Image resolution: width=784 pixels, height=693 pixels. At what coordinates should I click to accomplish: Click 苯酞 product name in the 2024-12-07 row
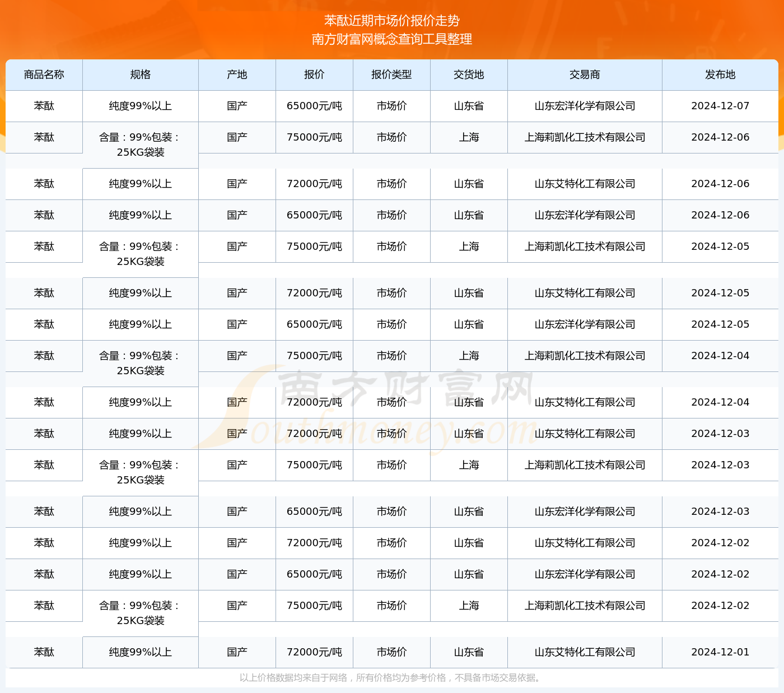coord(44,106)
